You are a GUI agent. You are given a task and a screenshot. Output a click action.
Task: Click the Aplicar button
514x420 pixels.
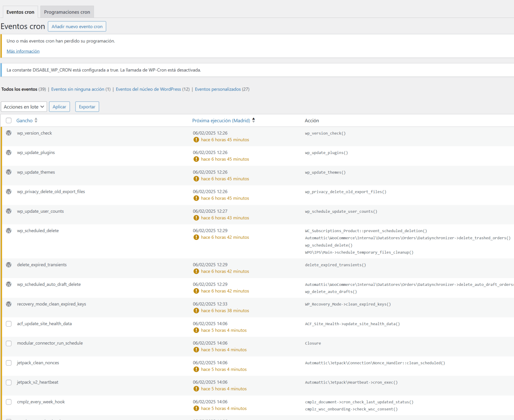coord(59,107)
